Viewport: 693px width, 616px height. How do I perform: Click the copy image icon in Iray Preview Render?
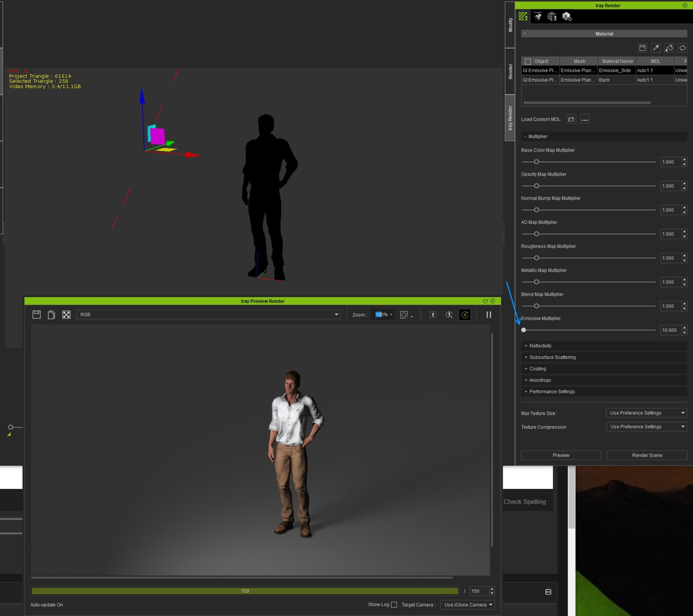(51, 314)
